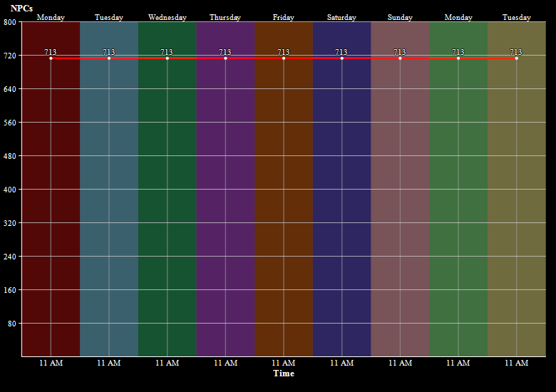This screenshot has width=556, height=392.
Task: Select the data point in the Saturday column
Action: pos(341,58)
